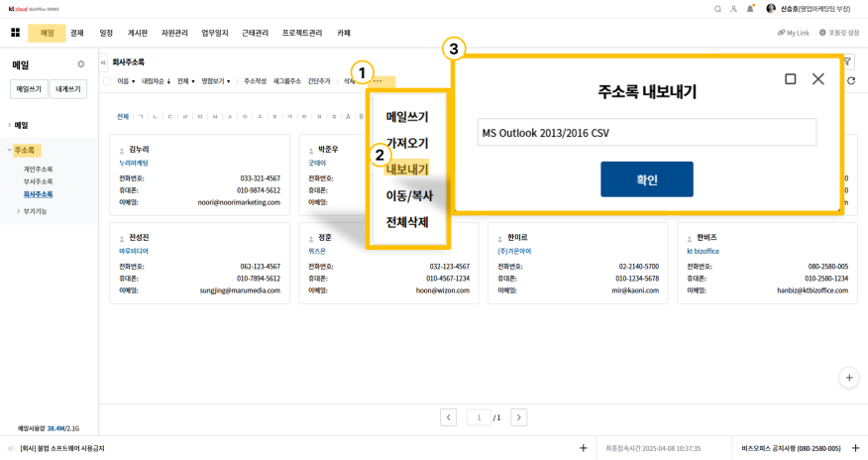Choose 이동/복사 in the popup menu

click(x=409, y=195)
